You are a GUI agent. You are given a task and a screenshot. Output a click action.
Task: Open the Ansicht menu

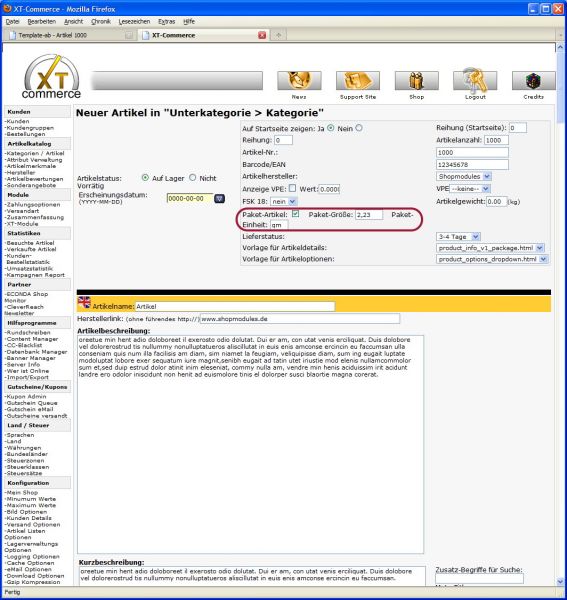(73, 21)
